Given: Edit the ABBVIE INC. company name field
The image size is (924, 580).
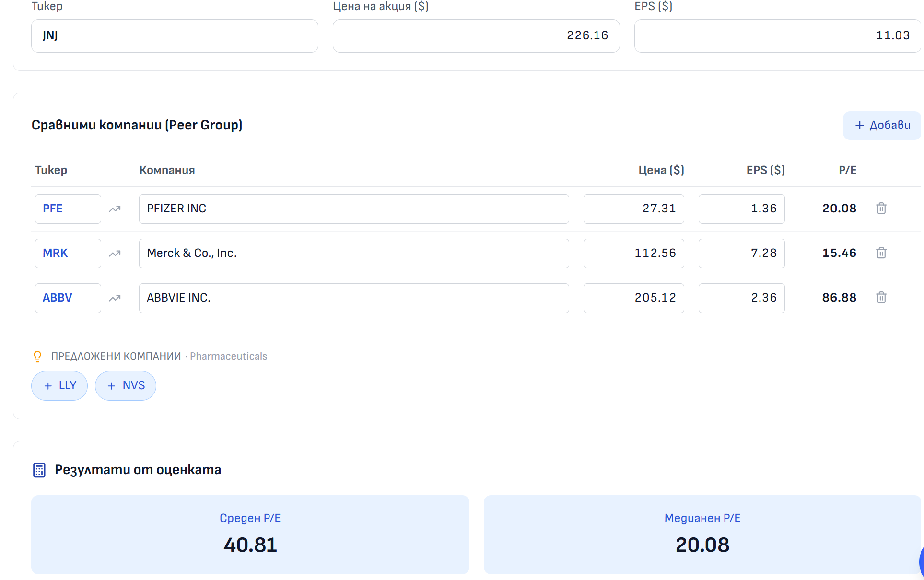Looking at the screenshot, I should pyautogui.click(x=354, y=298).
